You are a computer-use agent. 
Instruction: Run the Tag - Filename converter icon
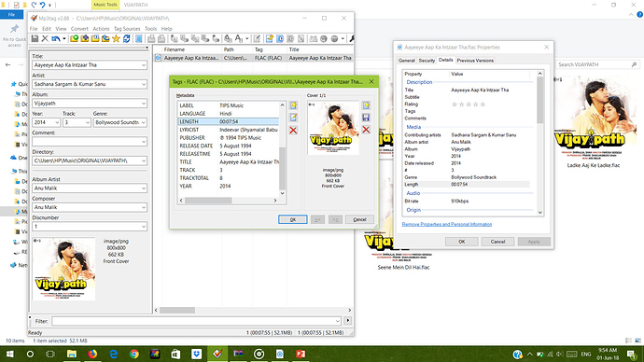point(175,38)
